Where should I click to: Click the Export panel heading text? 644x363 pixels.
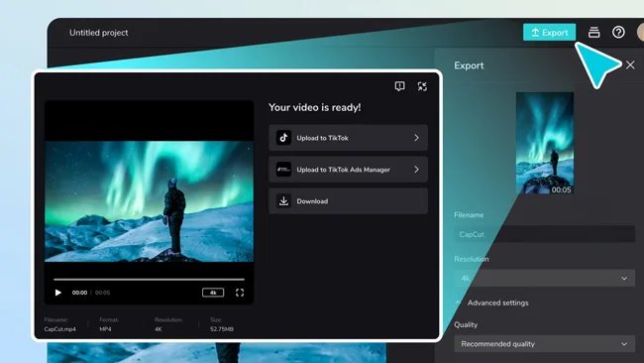point(469,65)
